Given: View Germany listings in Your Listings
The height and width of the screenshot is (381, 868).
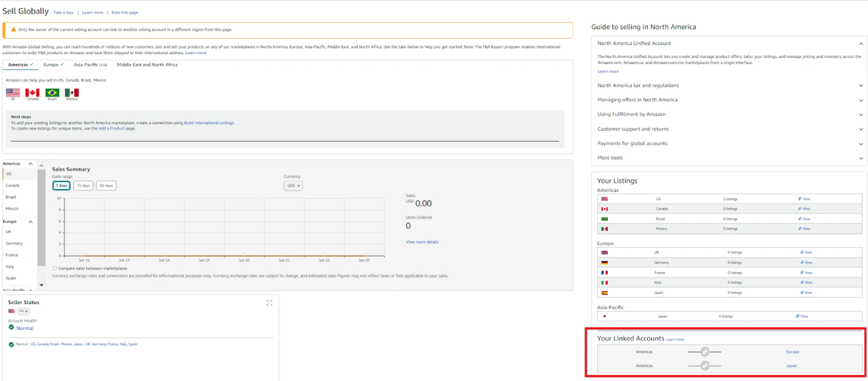Looking at the screenshot, I should 807,263.
